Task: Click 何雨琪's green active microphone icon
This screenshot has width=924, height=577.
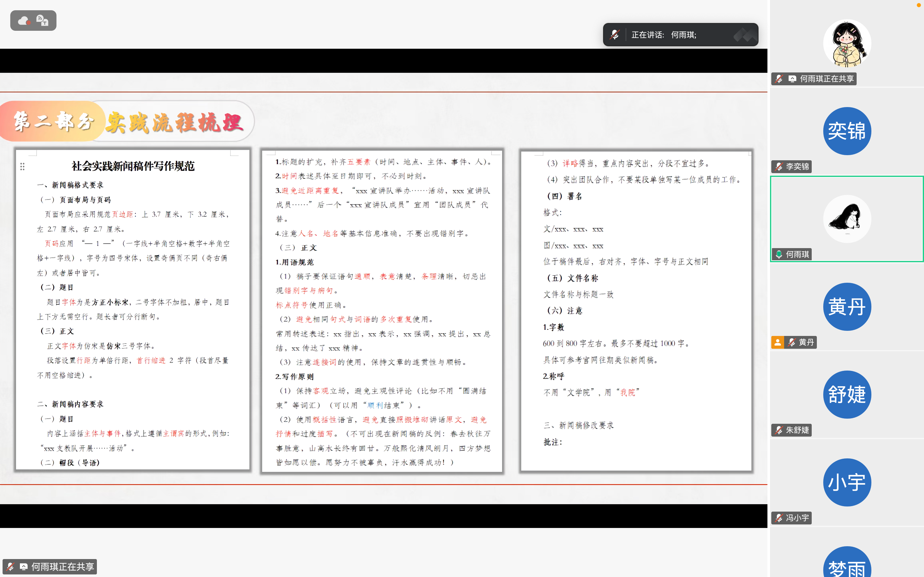Action: pos(779,255)
